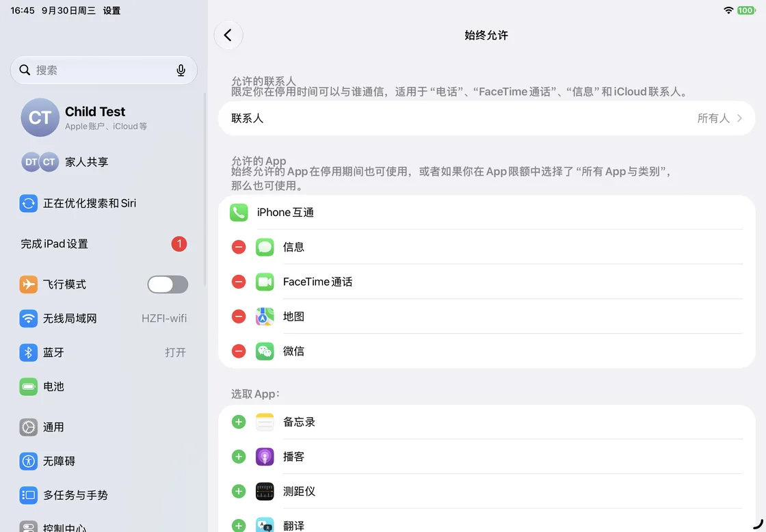Click the chevron next to 所有人
This screenshot has height=532, width=766.
coord(739,118)
